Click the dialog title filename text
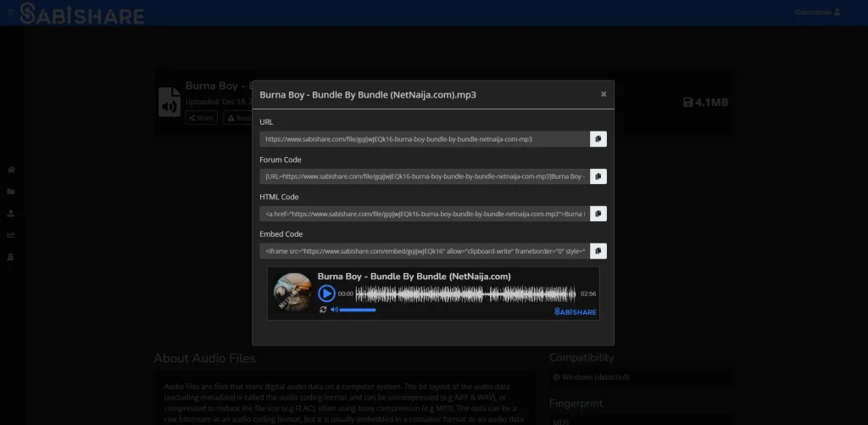Viewport: 868px width, 425px height. click(x=368, y=95)
